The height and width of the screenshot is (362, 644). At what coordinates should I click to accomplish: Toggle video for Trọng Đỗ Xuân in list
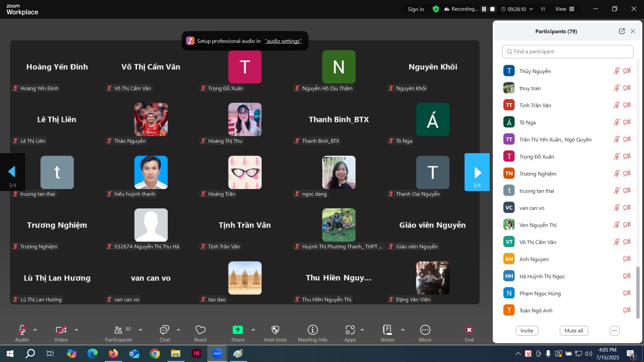[x=627, y=157]
